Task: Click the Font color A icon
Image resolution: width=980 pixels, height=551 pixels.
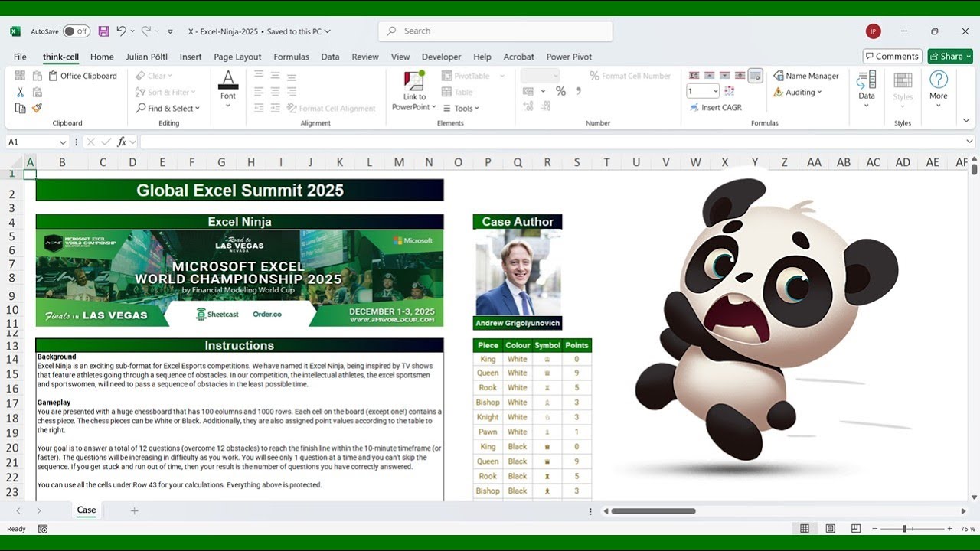Action: (x=228, y=80)
